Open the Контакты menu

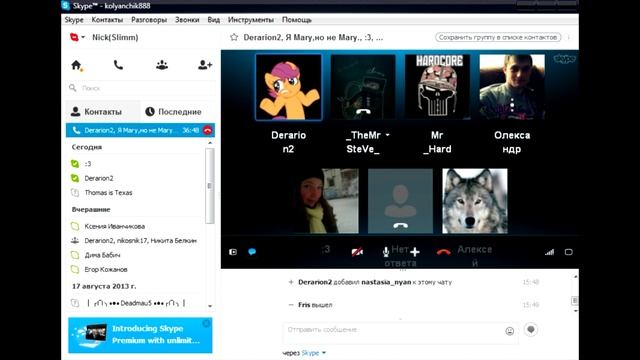[x=107, y=20]
